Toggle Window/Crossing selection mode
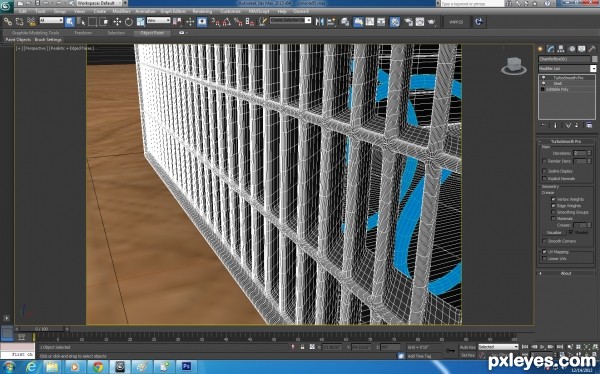The image size is (600, 374). pos(104,22)
